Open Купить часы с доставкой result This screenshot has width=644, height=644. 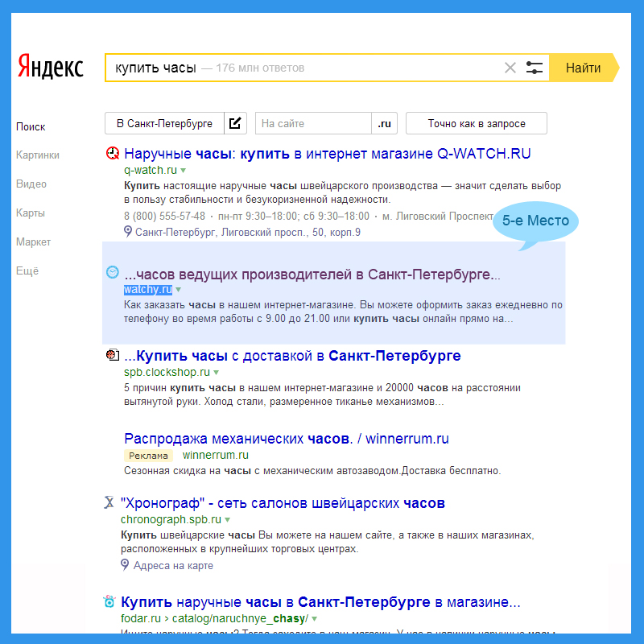pyautogui.click(x=292, y=356)
